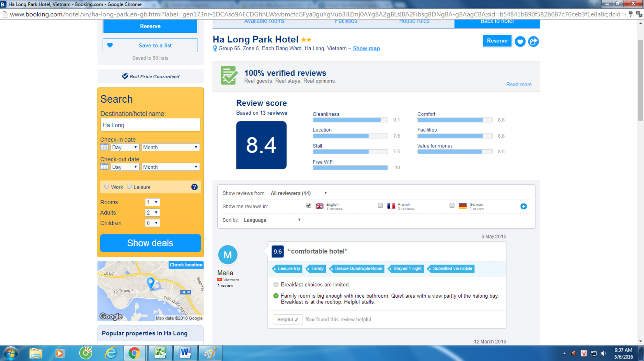Open check-out Month dropdown
Viewport: 644px width, 361px height.
(170, 166)
